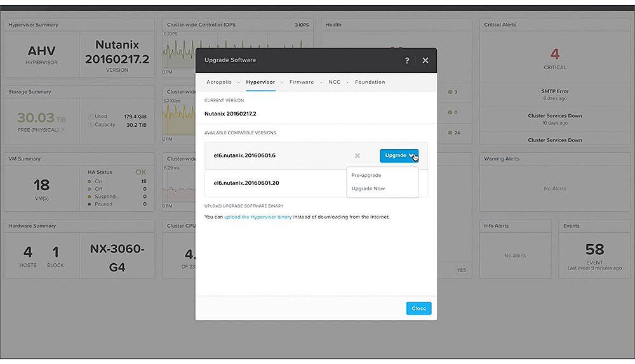Screen dimensions: 635x364
Task: Choose Pre-upgrade from the menu
Action: point(366,175)
